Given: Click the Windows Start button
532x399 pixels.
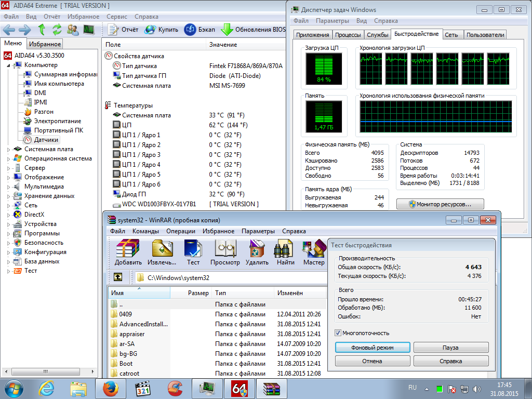Looking at the screenshot, I should 14,389.
